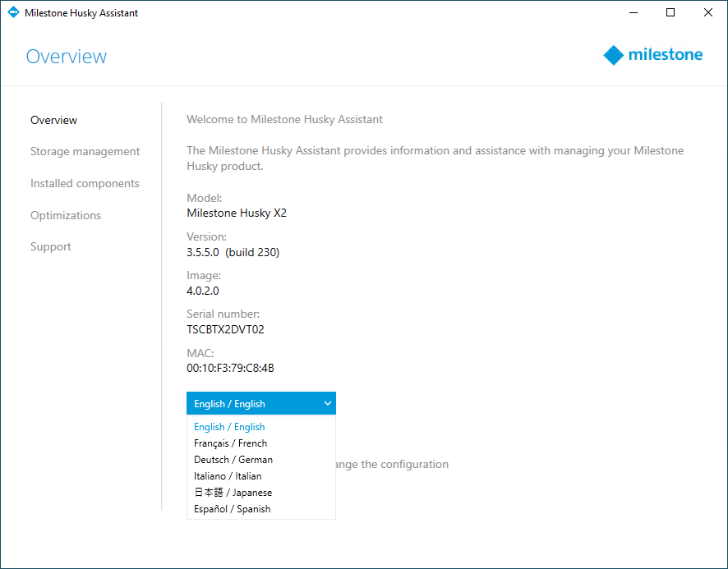Go to Installed components page
The image size is (728, 569).
click(x=85, y=184)
